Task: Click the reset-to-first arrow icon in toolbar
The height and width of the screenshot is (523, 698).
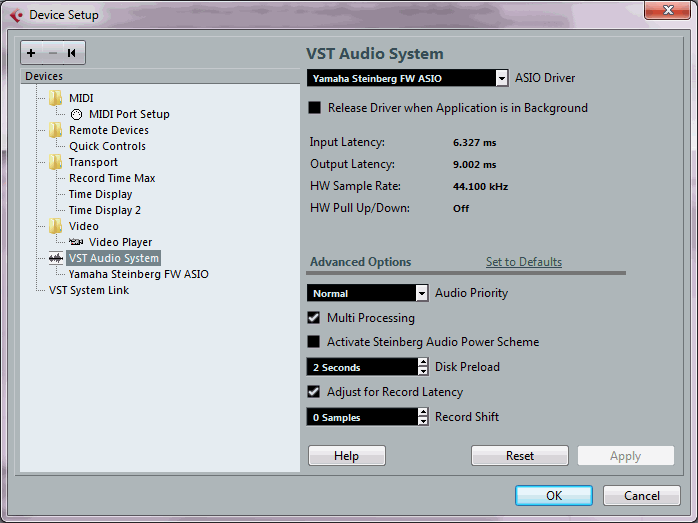Action: (x=71, y=52)
